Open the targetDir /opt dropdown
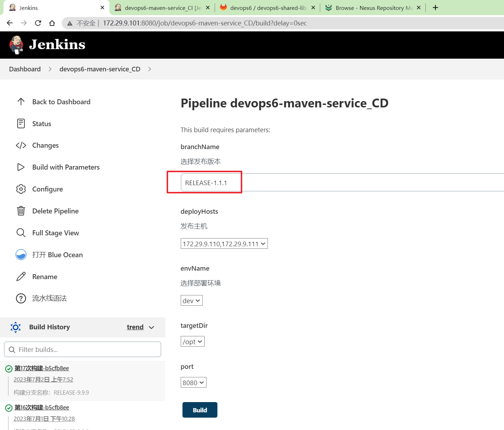This screenshot has height=430, width=504. coord(193,342)
